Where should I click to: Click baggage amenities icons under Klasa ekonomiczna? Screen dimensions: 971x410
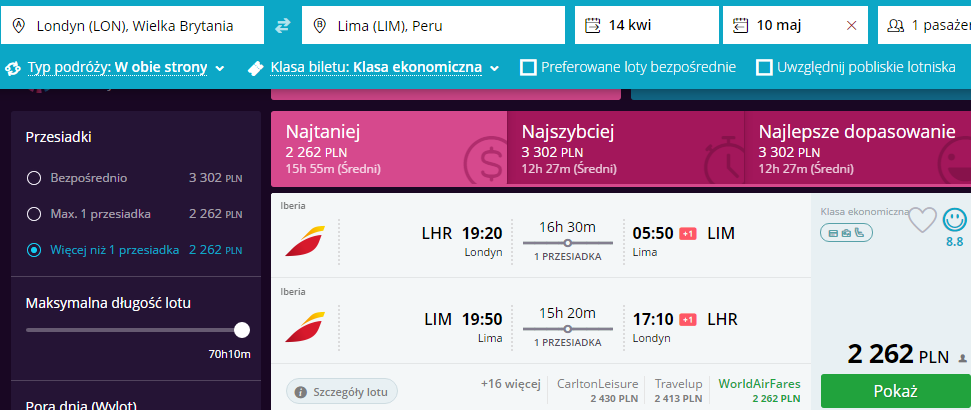847,233
